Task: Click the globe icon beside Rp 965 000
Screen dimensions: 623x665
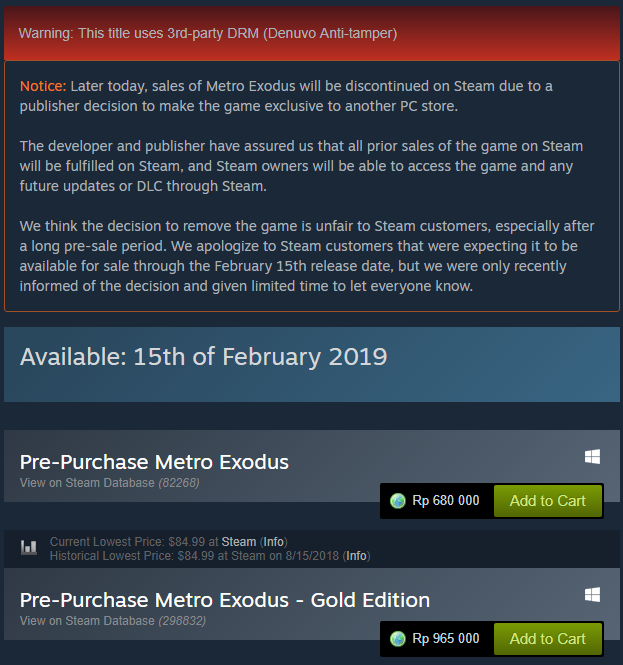Action: pyautogui.click(x=398, y=639)
